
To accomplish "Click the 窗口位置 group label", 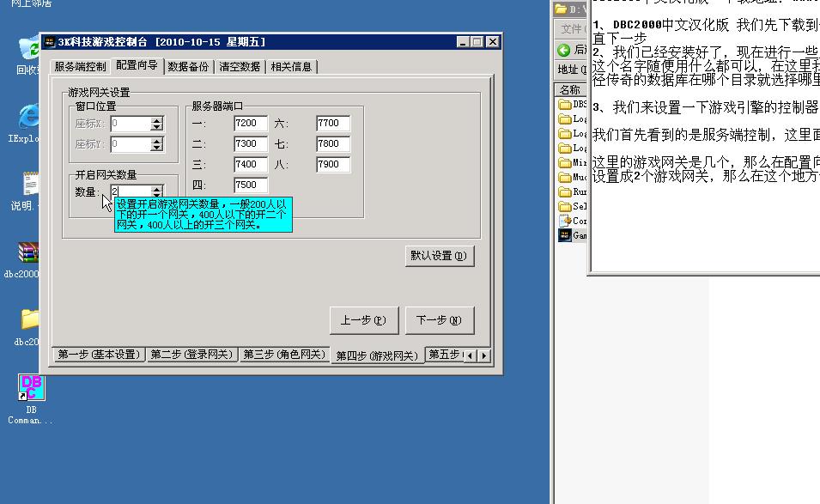I will tap(95, 106).
